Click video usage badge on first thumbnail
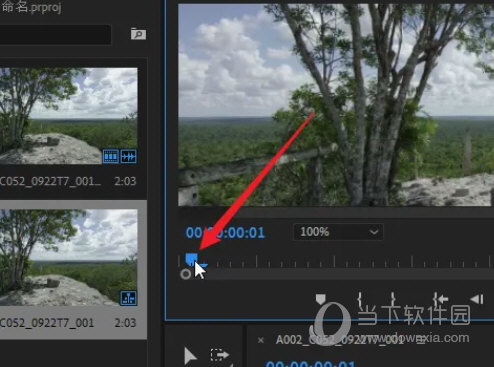Screen dimensions: 494x367 111,156
